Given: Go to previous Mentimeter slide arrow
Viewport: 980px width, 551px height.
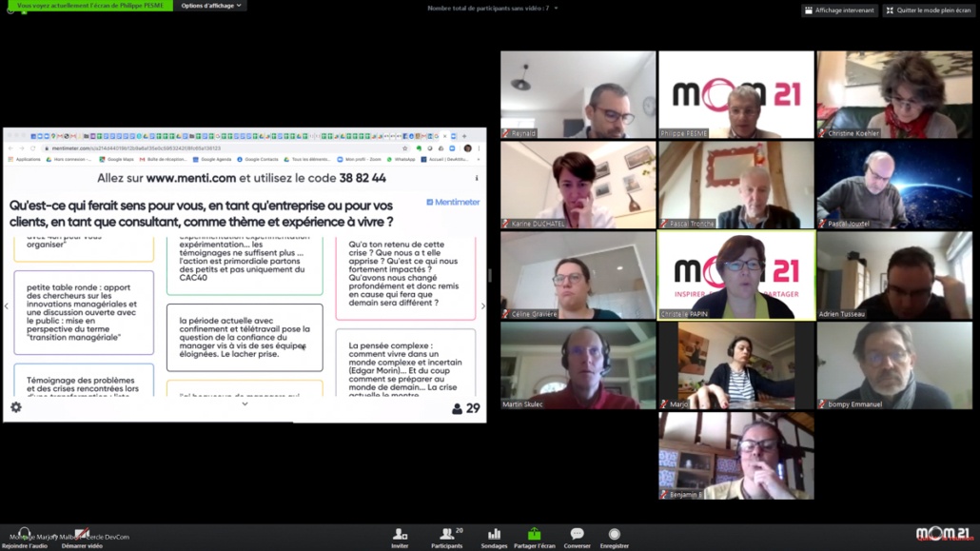Looking at the screenshot, I should [7, 305].
